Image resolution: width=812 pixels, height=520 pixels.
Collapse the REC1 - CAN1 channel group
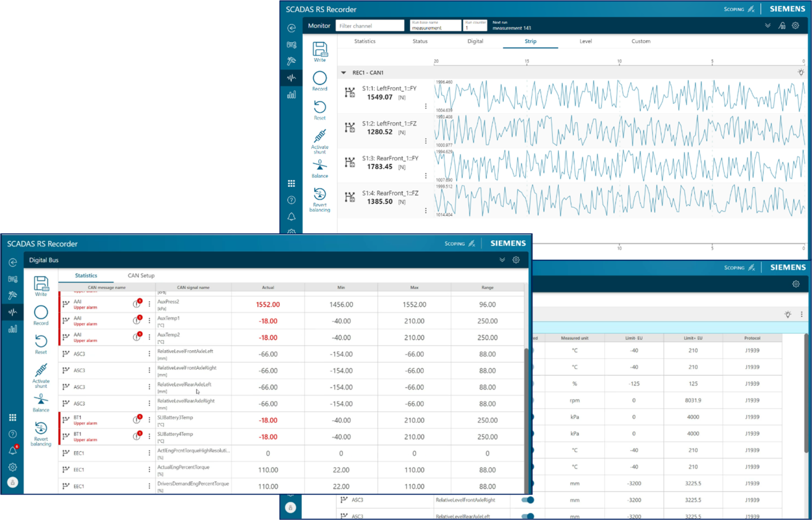tap(344, 72)
